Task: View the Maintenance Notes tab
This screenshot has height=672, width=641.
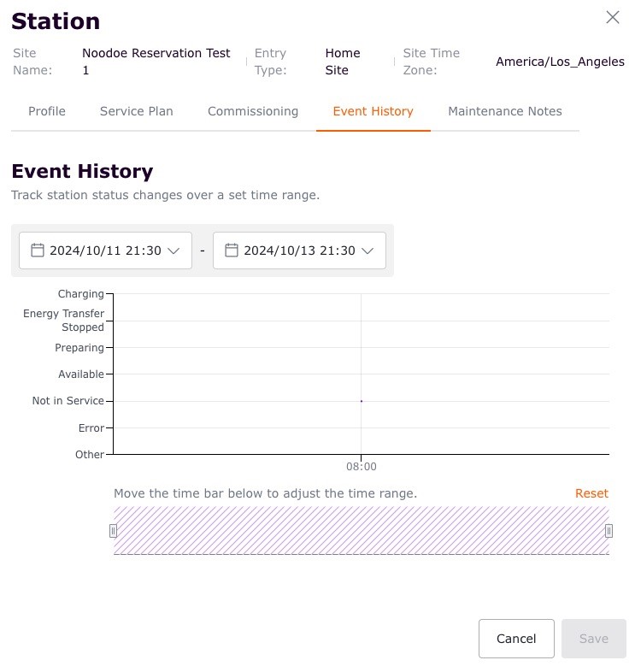Action: point(504,111)
